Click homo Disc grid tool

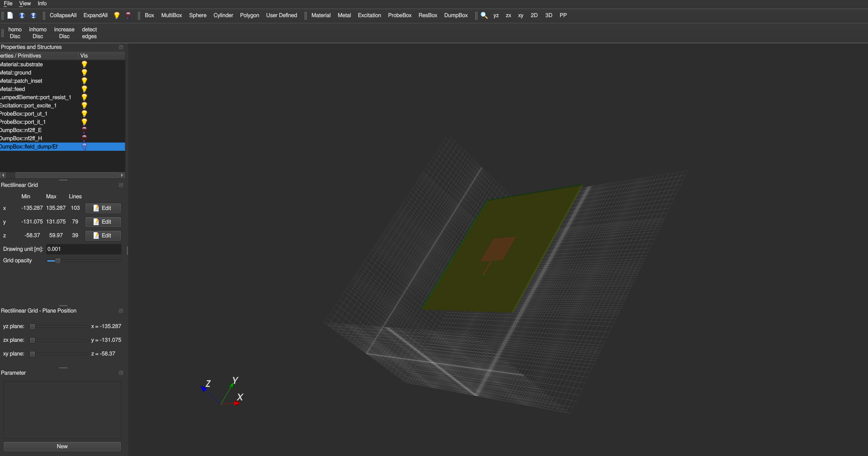pos(15,33)
